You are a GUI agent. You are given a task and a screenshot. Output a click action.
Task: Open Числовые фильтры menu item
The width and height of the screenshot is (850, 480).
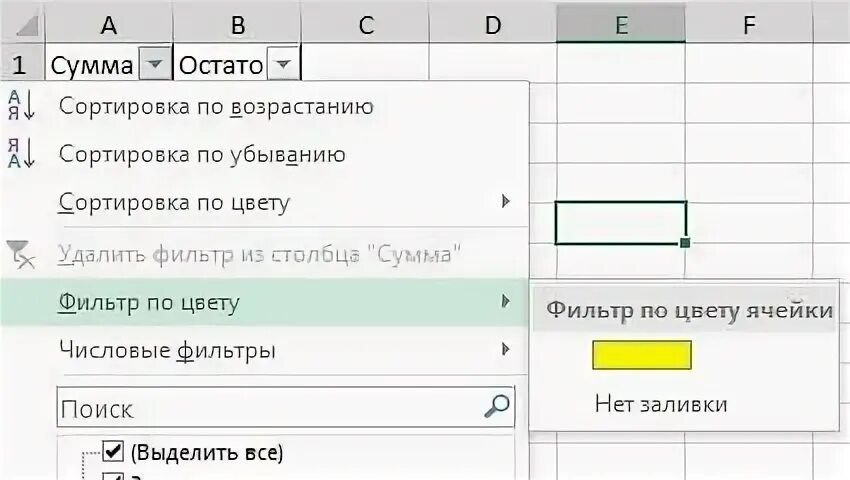tap(265, 350)
